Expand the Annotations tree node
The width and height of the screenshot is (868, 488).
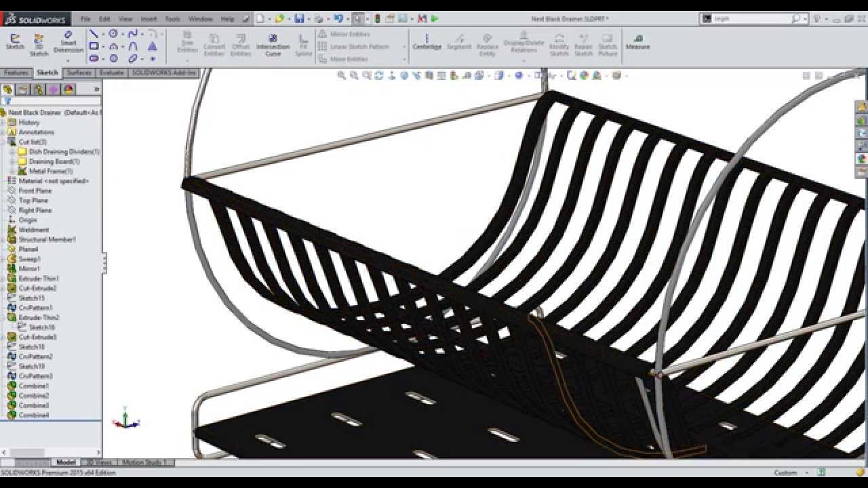tap(3, 132)
